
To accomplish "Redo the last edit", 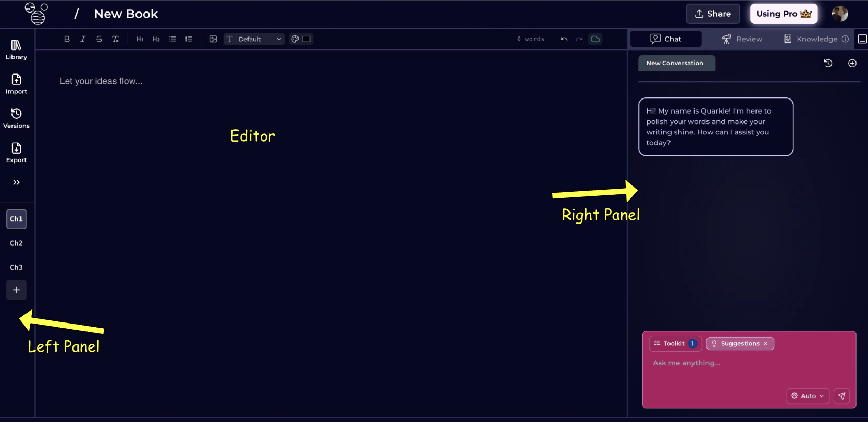I will [579, 39].
